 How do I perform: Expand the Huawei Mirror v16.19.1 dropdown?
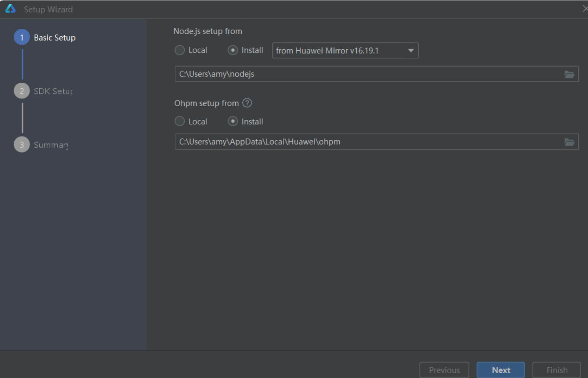(345, 50)
